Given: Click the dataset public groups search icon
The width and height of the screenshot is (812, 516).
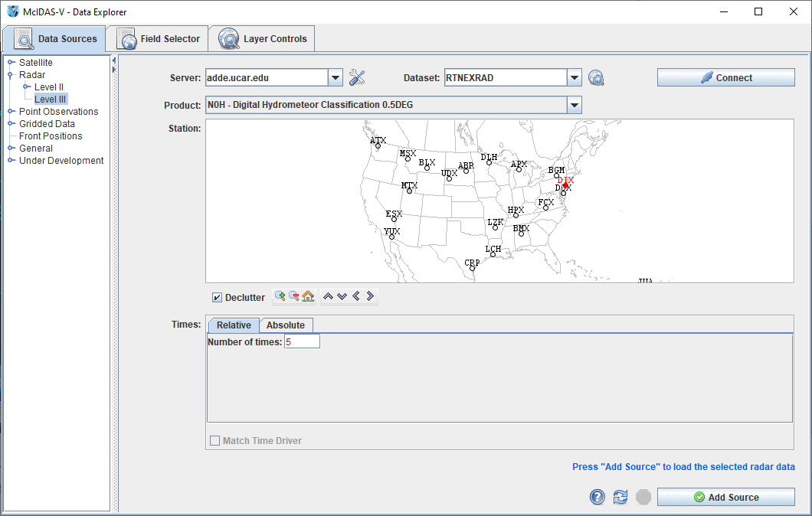Looking at the screenshot, I should (596, 78).
